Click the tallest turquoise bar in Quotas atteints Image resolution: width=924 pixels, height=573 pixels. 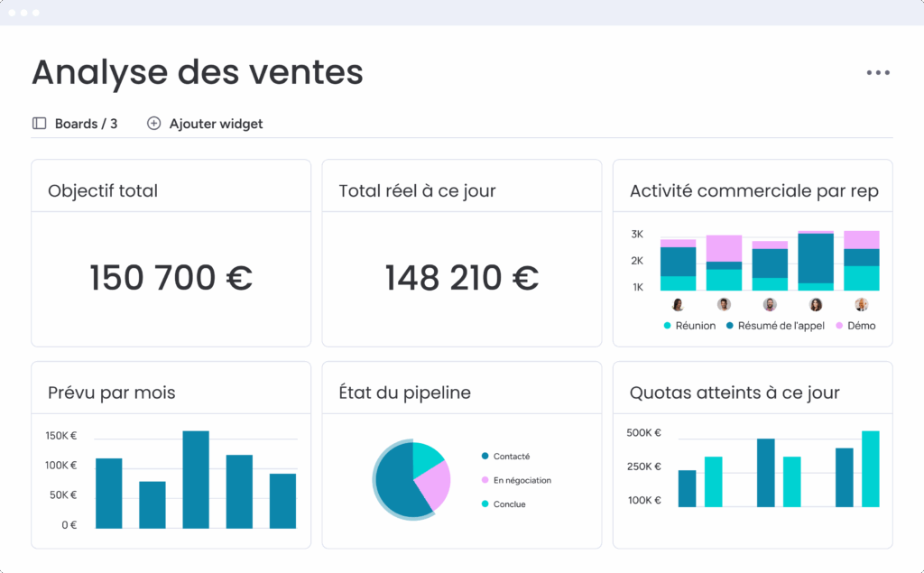click(871, 468)
